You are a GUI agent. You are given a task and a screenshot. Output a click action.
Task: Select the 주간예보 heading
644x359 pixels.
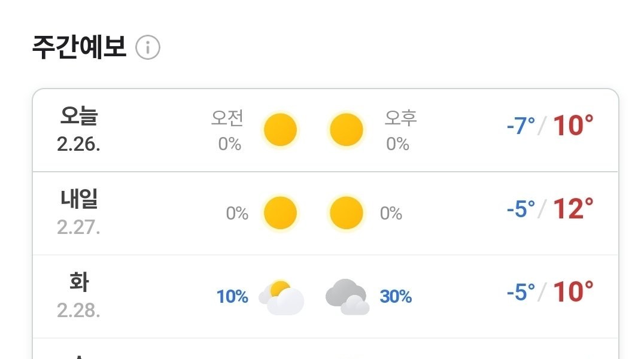pos(79,47)
